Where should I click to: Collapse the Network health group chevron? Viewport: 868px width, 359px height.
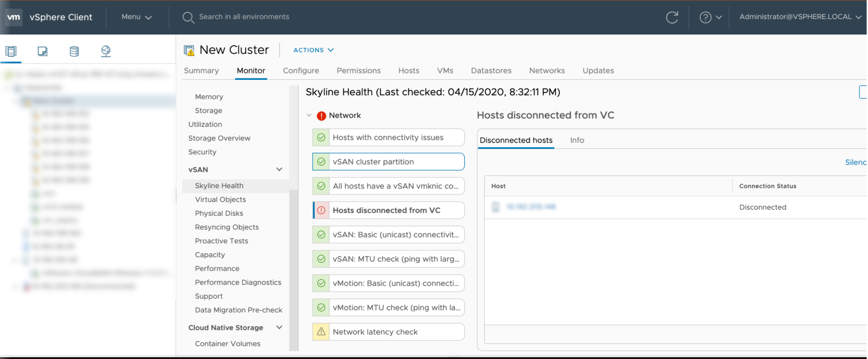point(309,115)
